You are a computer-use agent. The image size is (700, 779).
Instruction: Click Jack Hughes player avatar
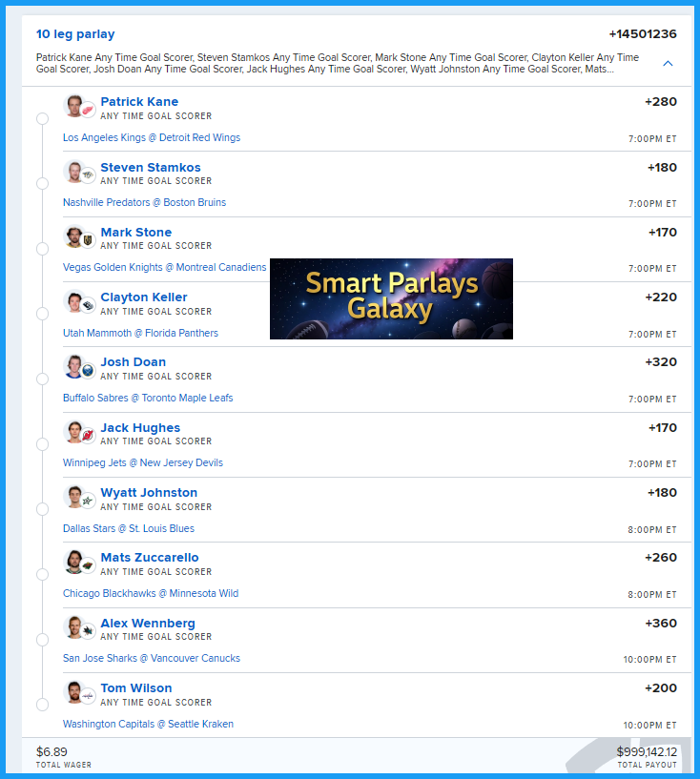[x=74, y=431]
